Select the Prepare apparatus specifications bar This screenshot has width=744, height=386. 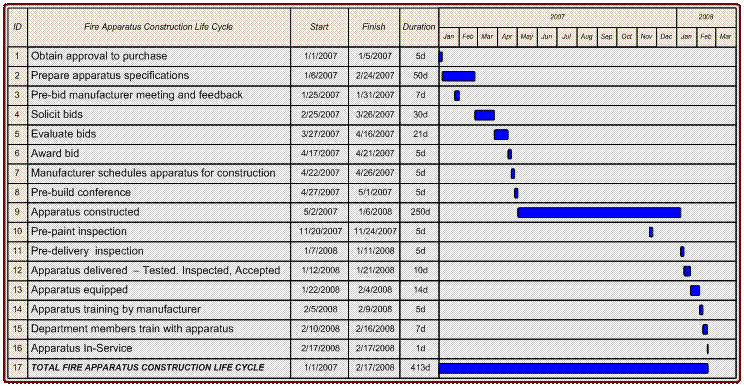tap(458, 76)
